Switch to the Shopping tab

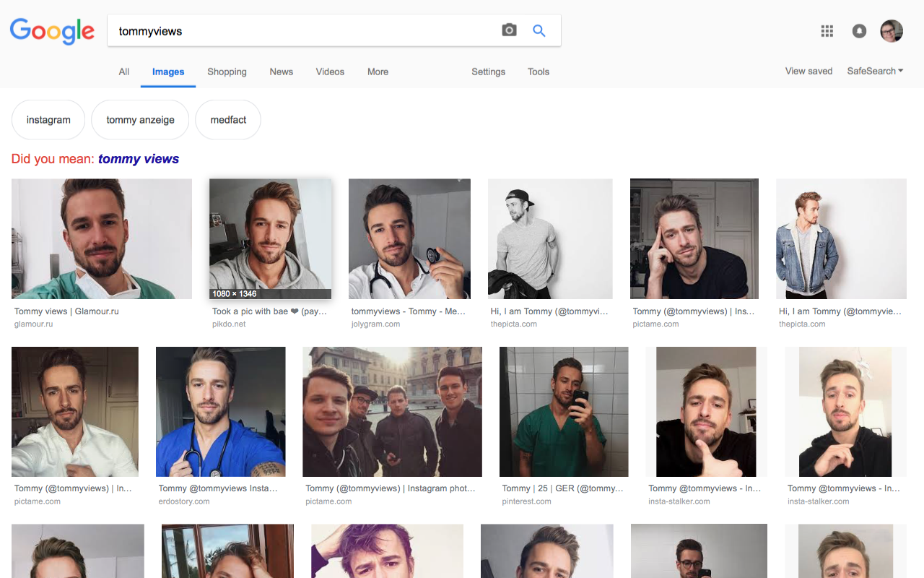227,72
